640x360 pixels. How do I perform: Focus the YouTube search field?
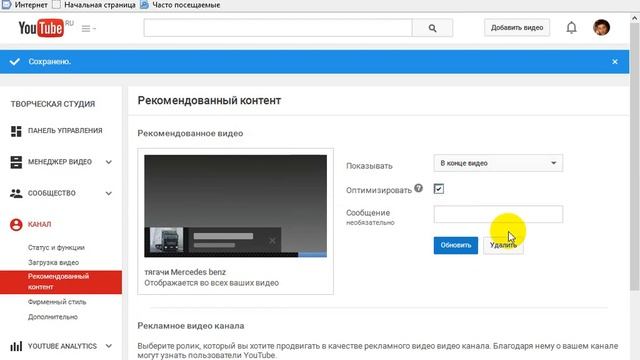tap(278, 28)
